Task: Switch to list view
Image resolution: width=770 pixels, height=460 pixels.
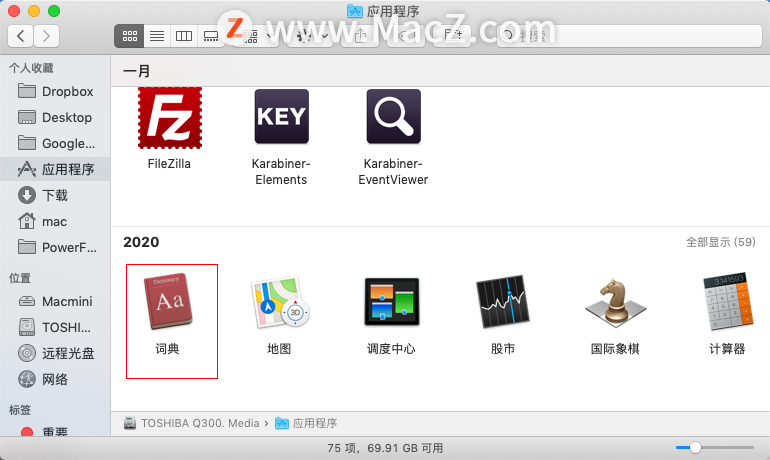Action: [x=157, y=36]
